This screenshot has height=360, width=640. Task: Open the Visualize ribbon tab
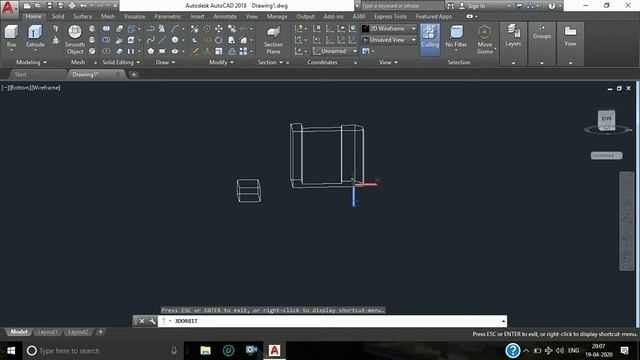tap(134, 16)
